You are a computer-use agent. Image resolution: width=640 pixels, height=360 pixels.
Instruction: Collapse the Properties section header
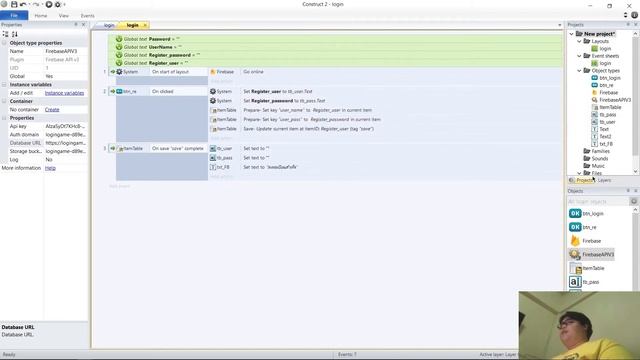(x=4, y=118)
